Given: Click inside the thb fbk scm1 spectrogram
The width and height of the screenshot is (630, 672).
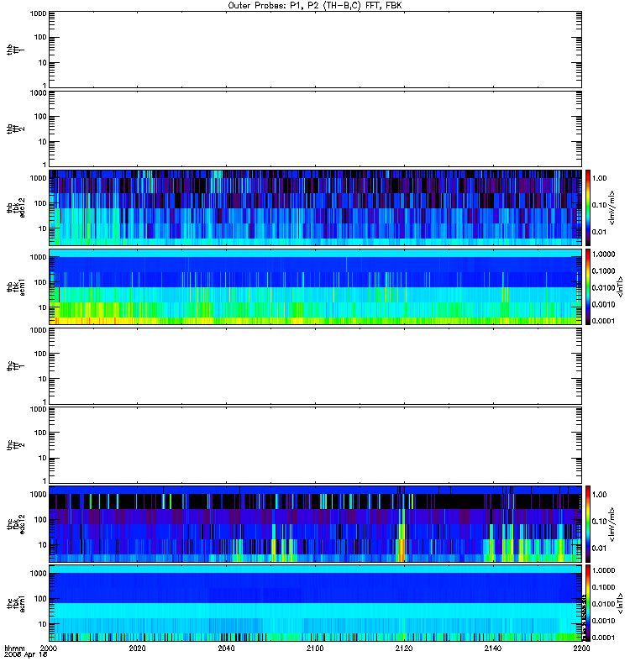Looking at the screenshot, I should [316, 286].
